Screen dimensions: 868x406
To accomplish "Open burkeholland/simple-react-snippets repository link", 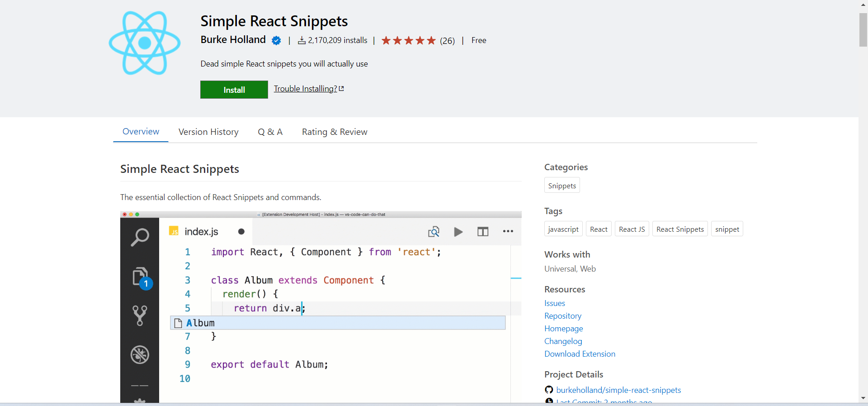I will click(618, 390).
